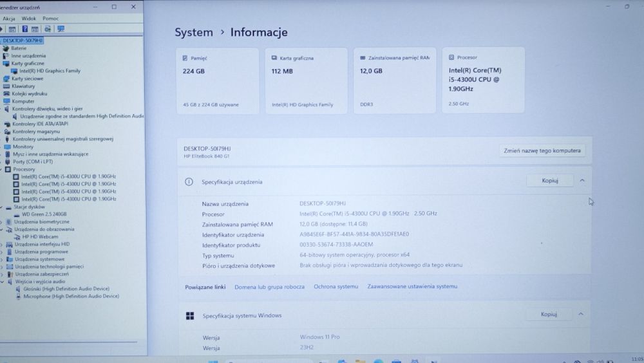Click the Windows 11 Pro edition value
The height and width of the screenshot is (363, 644).
[x=319, y=337]
